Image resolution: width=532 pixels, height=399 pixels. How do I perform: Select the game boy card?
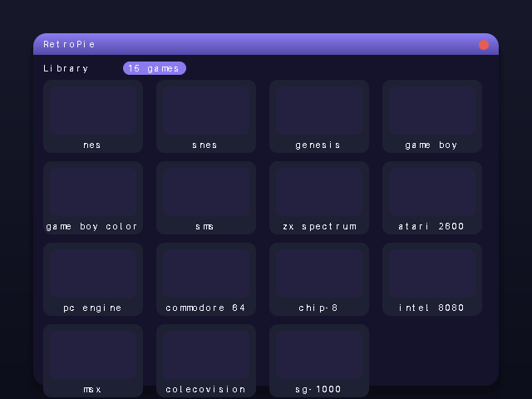coord(432,116)
